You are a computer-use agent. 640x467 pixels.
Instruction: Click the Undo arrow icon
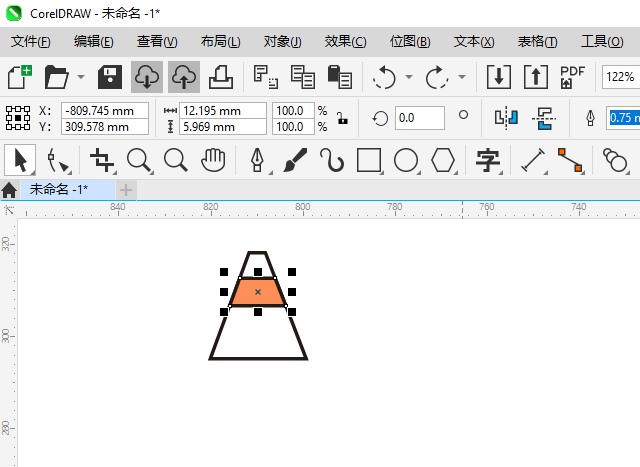384,77
